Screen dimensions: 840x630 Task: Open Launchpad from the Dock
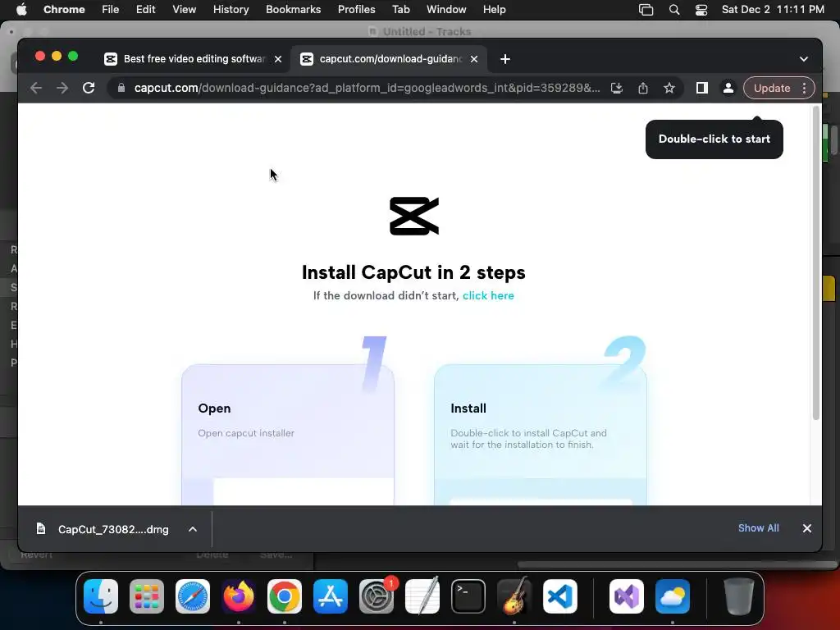pos(147,596)
